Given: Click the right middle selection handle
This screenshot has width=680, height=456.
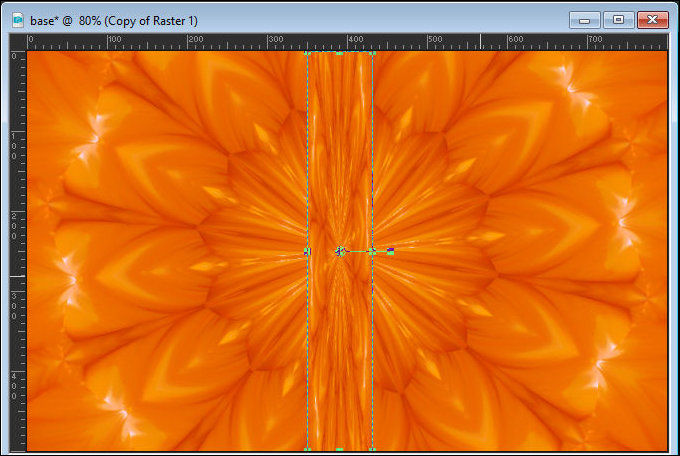Looking at the screenshot, I should (372, 251).
